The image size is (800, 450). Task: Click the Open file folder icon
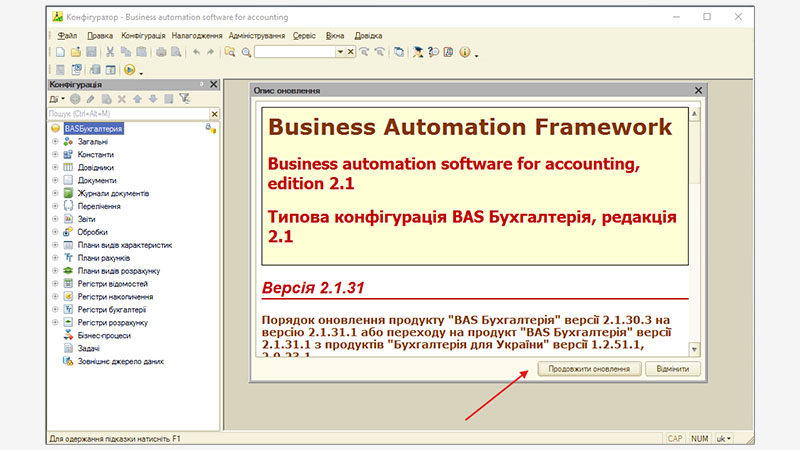[x=76, y=51]
